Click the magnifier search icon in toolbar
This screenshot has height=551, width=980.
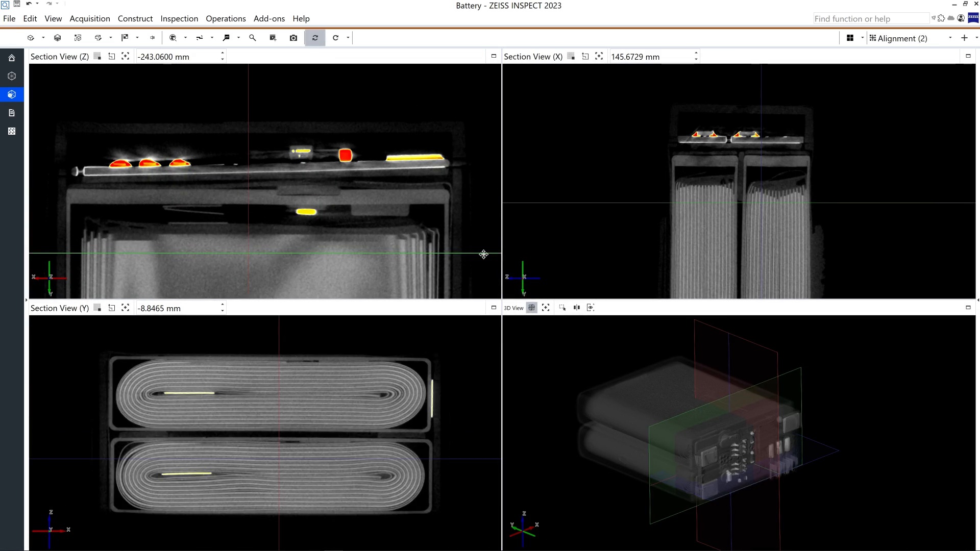(253, 38)
